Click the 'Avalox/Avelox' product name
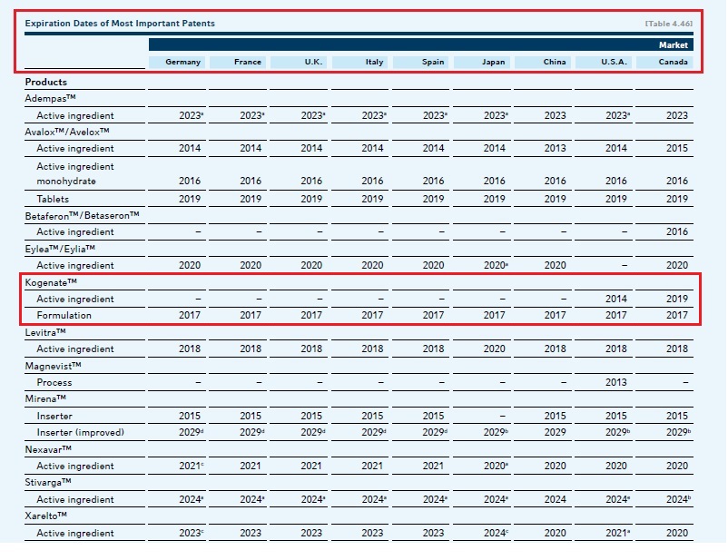 67,132
